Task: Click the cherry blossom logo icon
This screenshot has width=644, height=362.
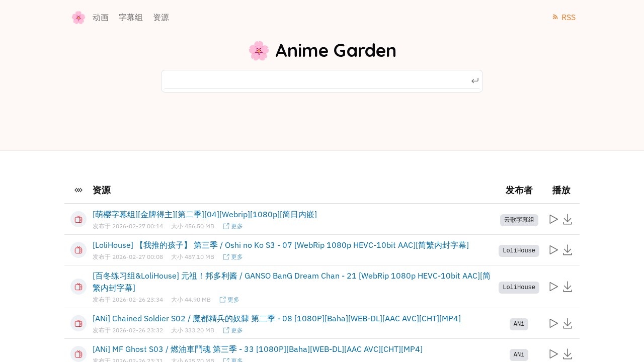Action: [x=78, y=18]
